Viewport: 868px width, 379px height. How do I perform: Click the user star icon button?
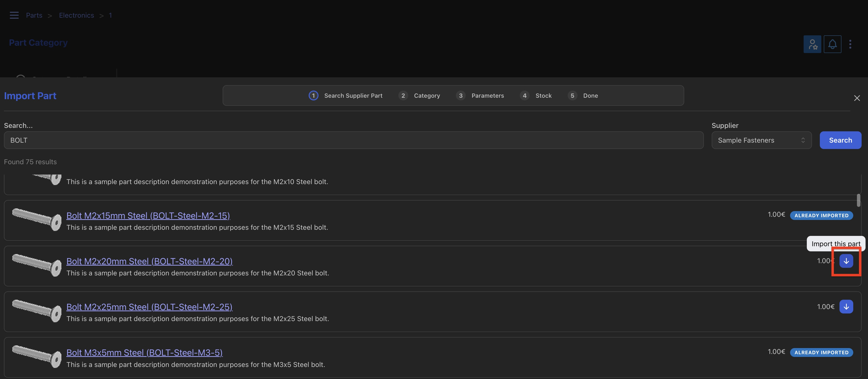point(812,44)
